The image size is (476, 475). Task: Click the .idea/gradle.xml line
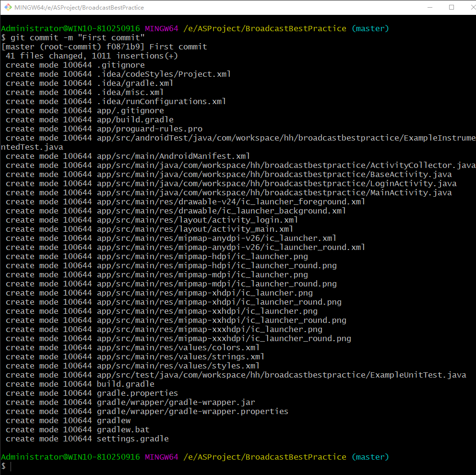pyautogui.click(x=90, y=83)
